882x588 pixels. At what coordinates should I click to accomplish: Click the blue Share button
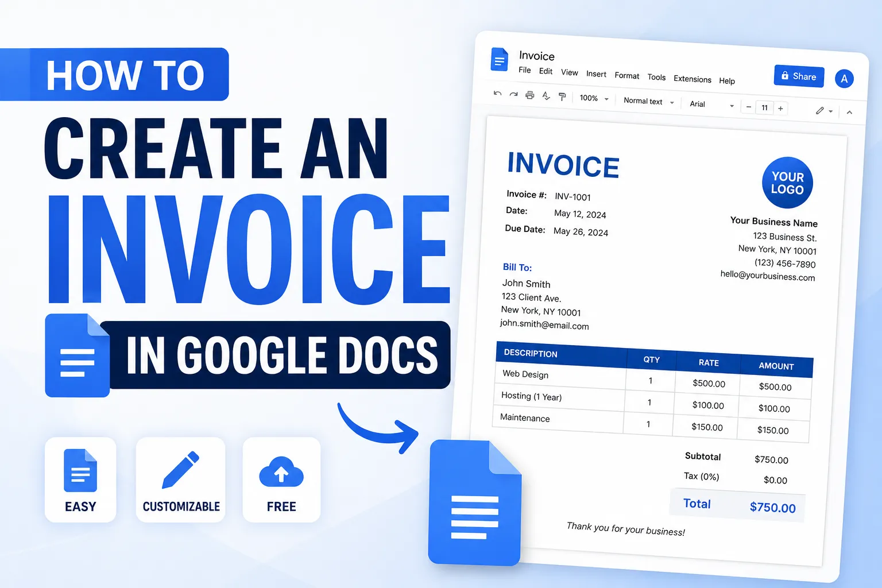(799, 76)
